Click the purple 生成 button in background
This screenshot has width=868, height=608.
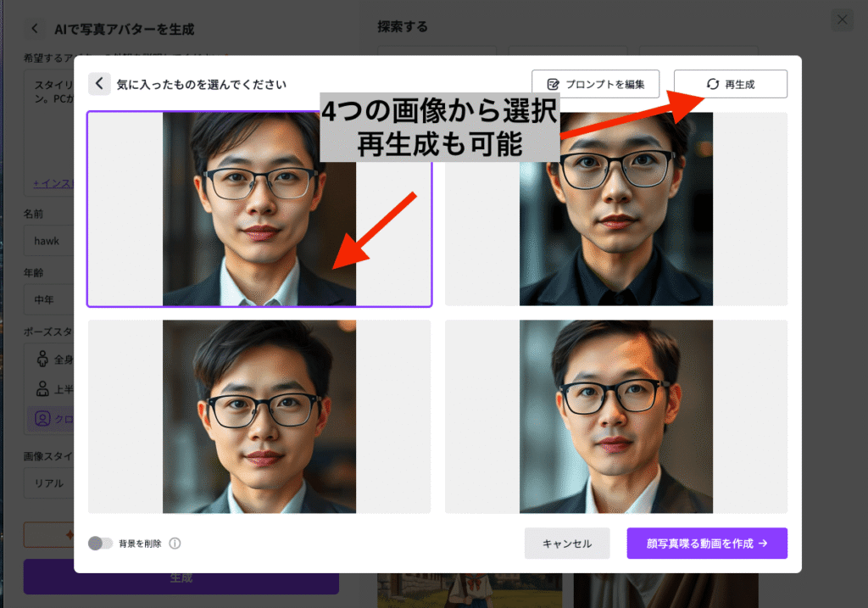(181, 577)
